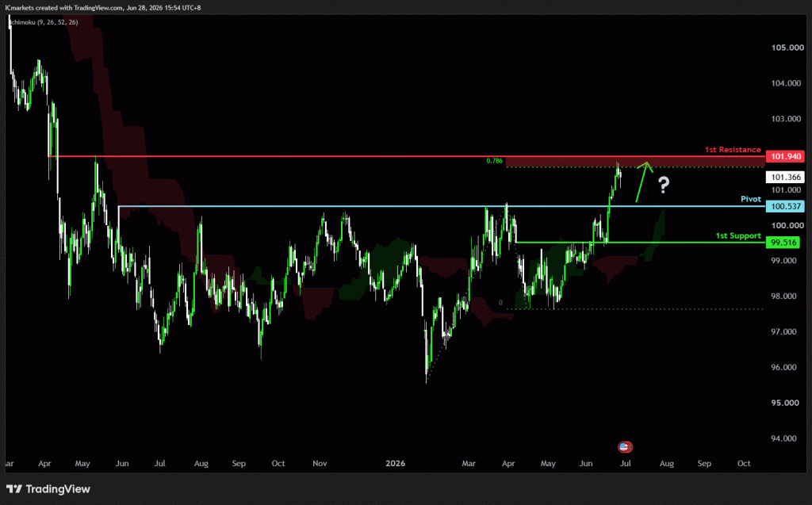Click the Aug label right of Jul 2026
The height and width of the screenshot is (505, 812).
coord(666,463)
